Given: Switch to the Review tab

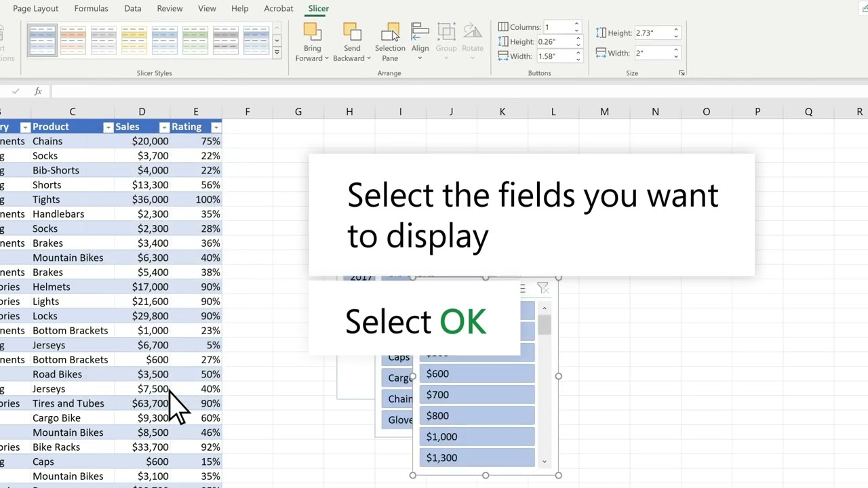Looking at the screenshot, I should [x=170, y=9].
